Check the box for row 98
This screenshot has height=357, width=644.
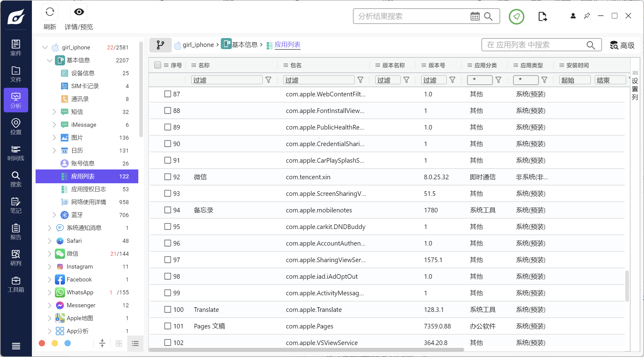pyautogui.click(x=167, y=276)
